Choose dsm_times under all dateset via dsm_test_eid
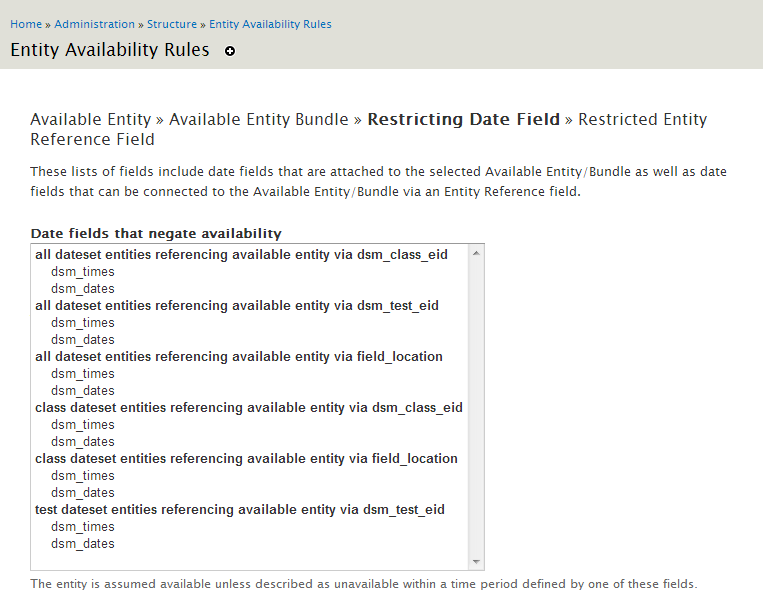 [x=83, y=323]
